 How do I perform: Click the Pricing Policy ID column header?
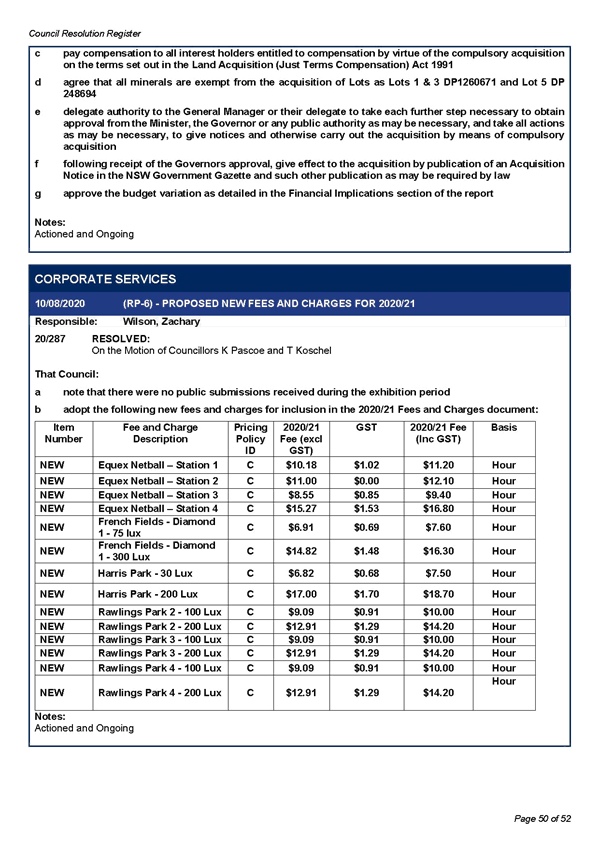click(x=250, y=439)
